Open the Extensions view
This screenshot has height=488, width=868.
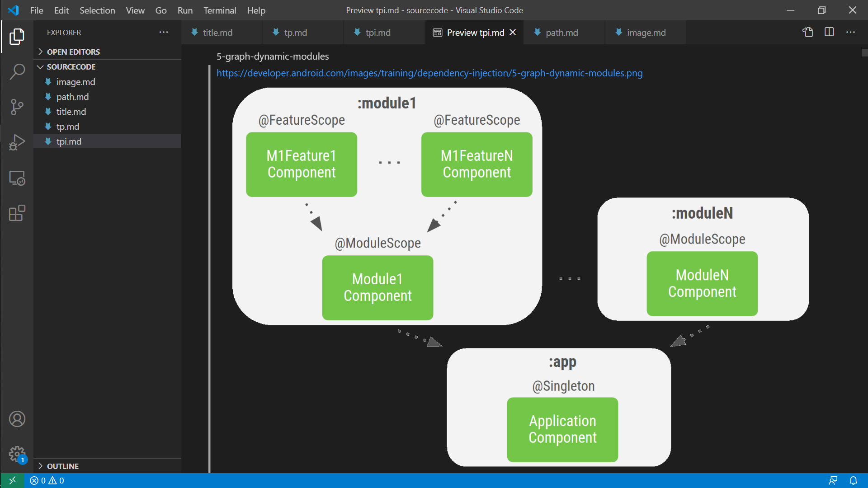point(17,213)
